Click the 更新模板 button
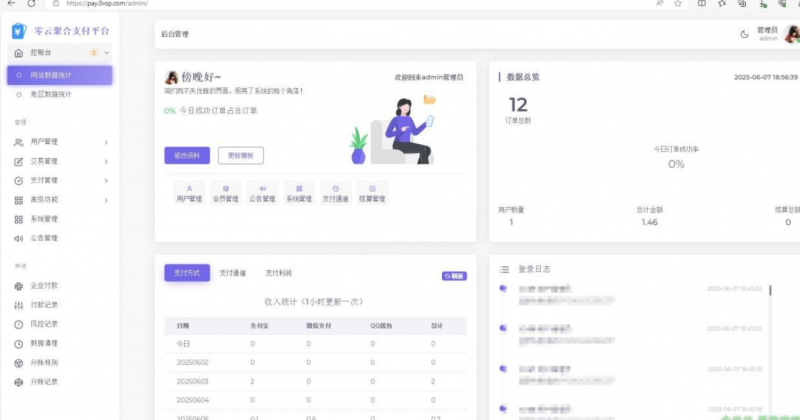Screen dimensions: 800x420 pos(240,155)
